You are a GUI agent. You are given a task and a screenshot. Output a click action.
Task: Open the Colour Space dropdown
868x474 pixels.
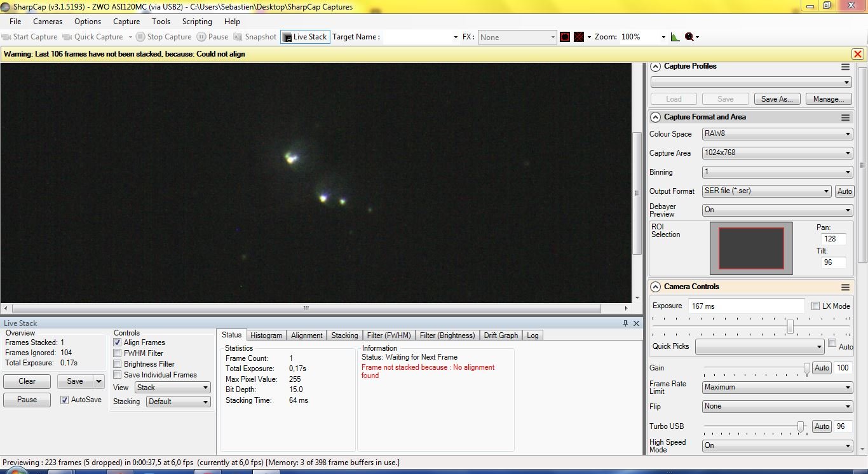(x=777, y=134)
